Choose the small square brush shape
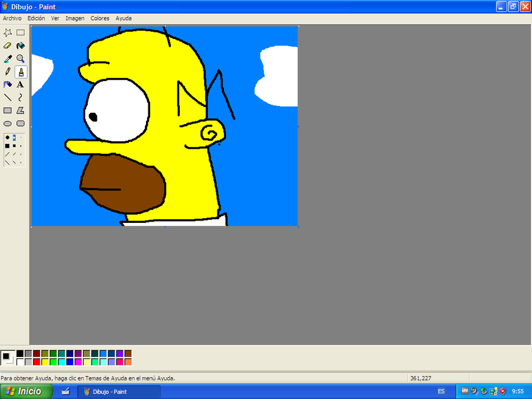 21,146
